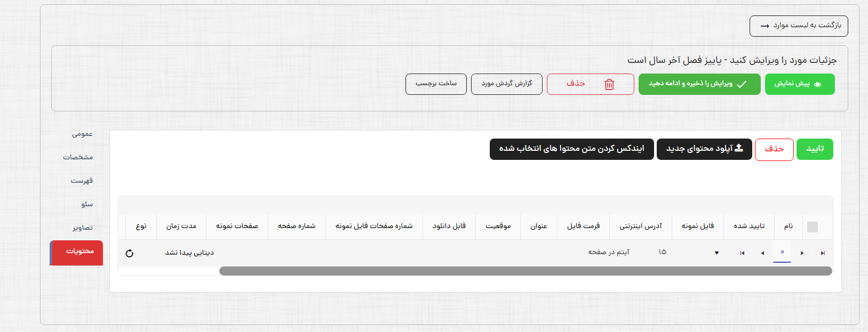The height and width of the screenshot is (332, 868).
Task: Click the eye icon on the preview button
Action: click(x=818, y=84)
